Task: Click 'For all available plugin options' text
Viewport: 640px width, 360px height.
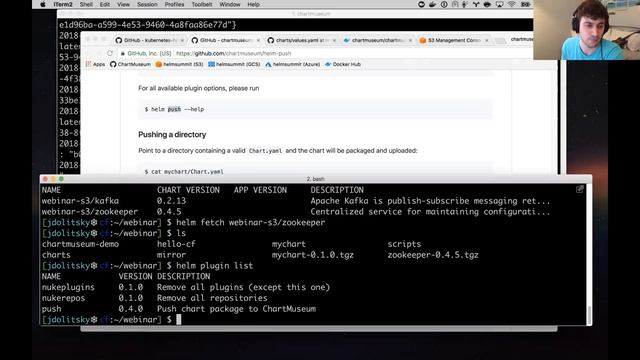Action: click(198, 88)
